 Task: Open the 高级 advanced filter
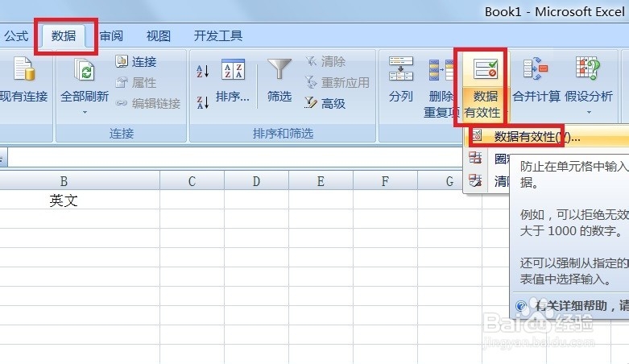click(x=325, y=104)
